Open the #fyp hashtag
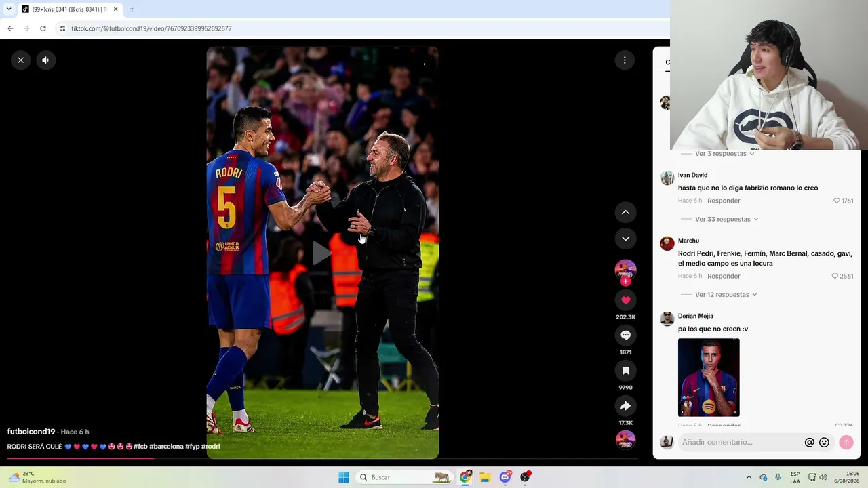The width and height of the screenshot is (868, 488). pyautogui.click(x=193, y=447)
